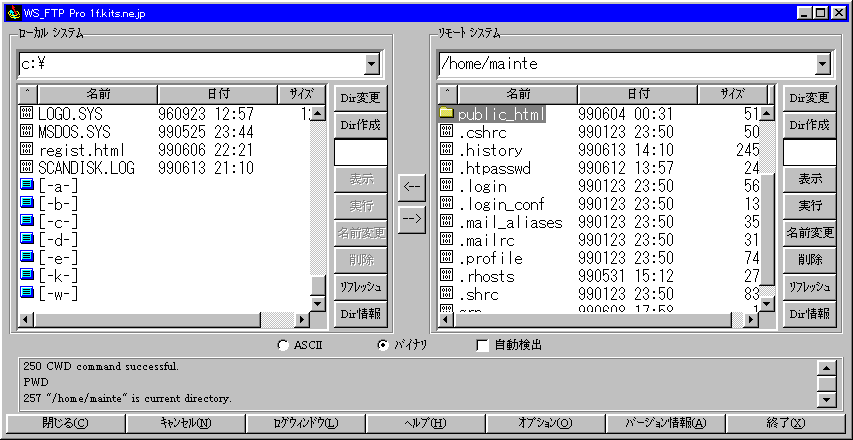Viewport: 853px width, 440px height.
Task: Enable the 自動検出 checkbox
Action: [x=482, y=345]
